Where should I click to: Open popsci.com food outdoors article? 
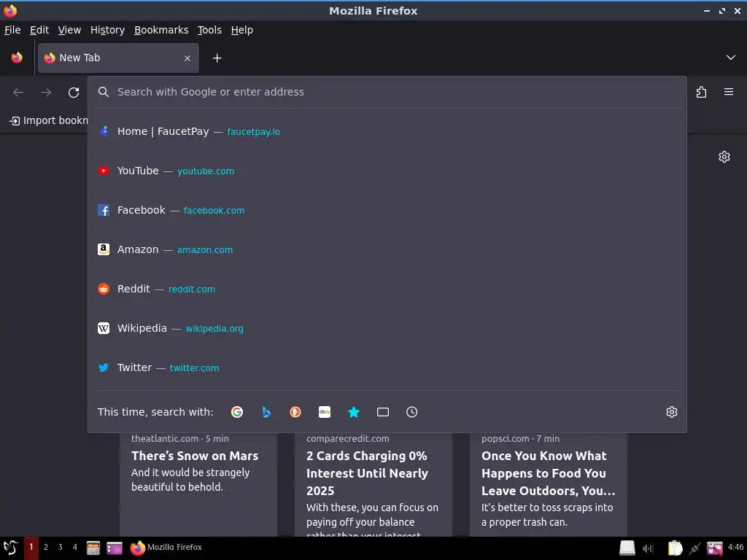tap(549, 483)
